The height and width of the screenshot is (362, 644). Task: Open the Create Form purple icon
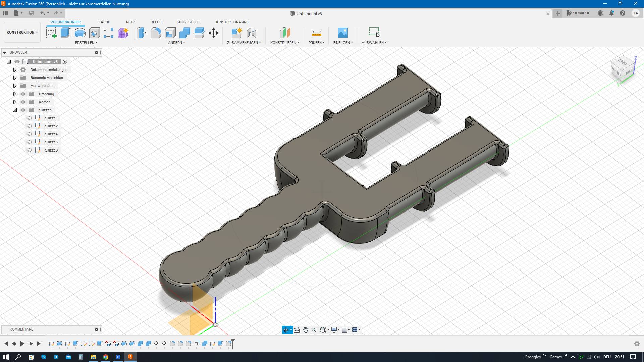click(x=123, y=33)
